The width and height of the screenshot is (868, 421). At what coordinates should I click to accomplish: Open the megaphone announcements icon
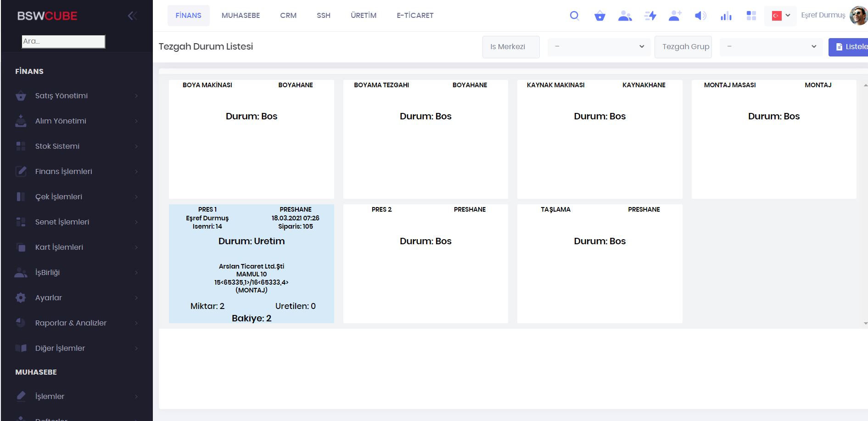click(700, 16)
